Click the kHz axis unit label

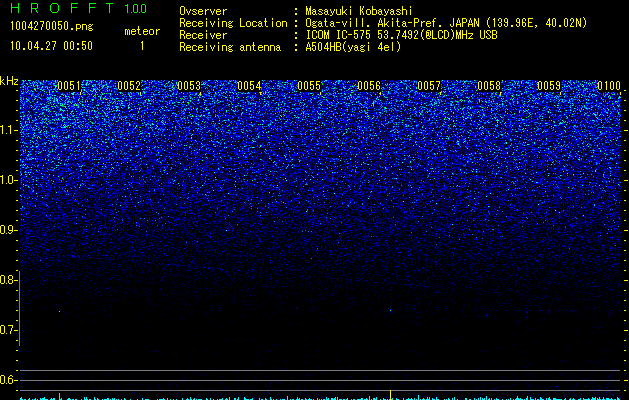click(9, 81)
